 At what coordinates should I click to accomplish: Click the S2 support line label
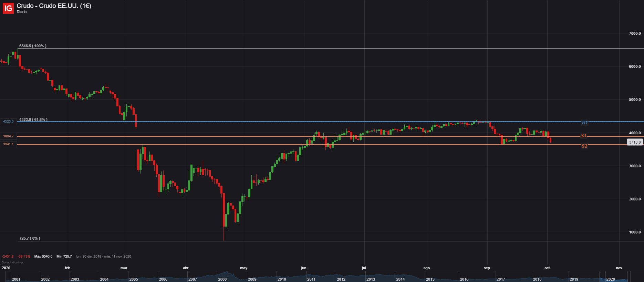584,146
